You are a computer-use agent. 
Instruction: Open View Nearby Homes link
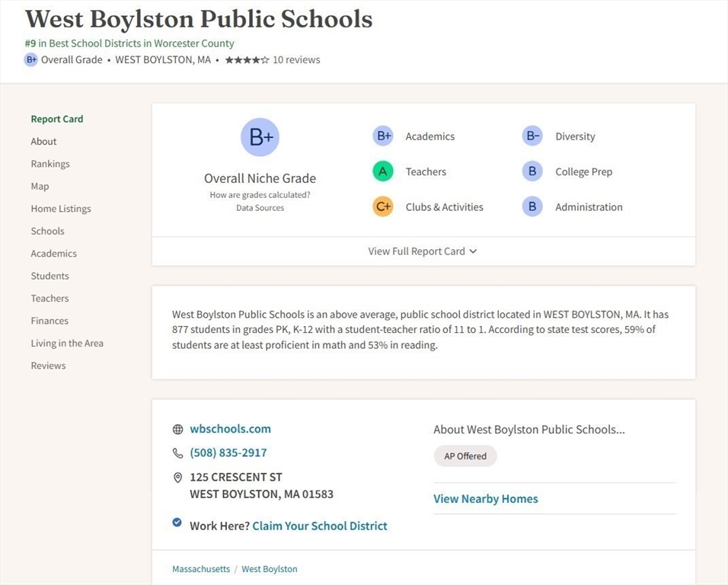[486, 499]
